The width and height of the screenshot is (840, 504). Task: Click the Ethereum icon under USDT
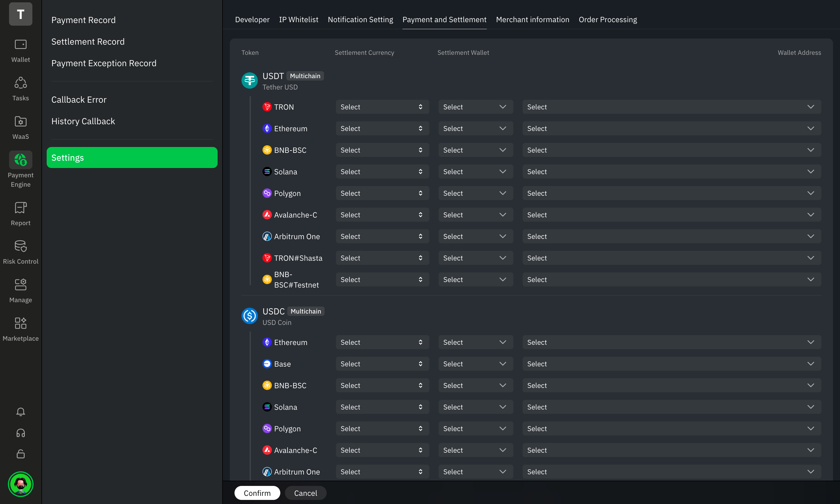(x=267, y=128)
